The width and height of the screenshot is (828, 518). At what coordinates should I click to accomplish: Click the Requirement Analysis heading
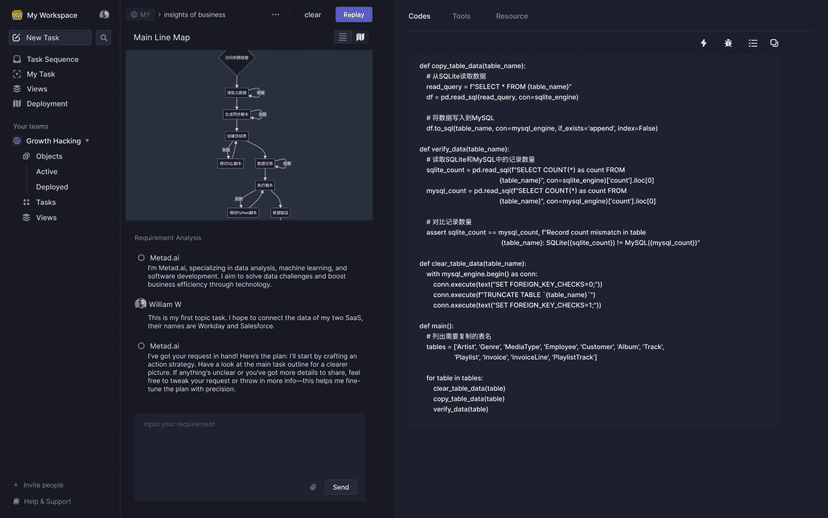(167, 238)
